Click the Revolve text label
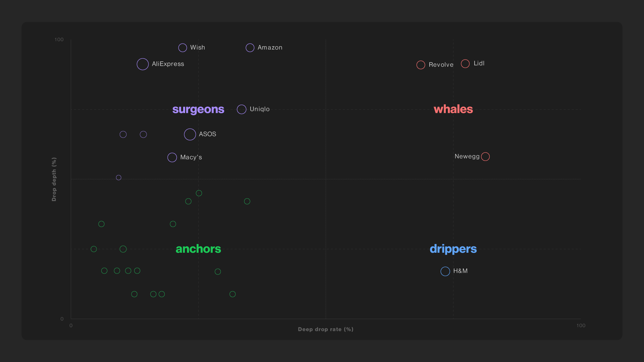 pos(441,65)
